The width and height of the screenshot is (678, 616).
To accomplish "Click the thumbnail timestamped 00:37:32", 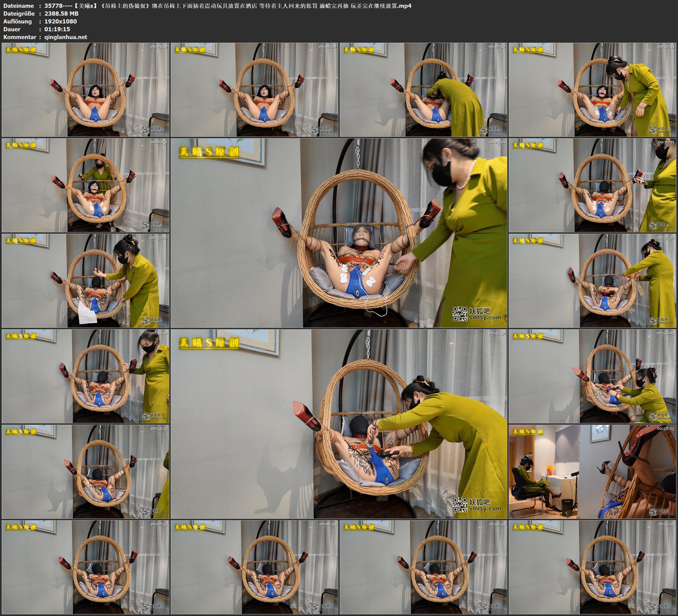I will (592, 280).
